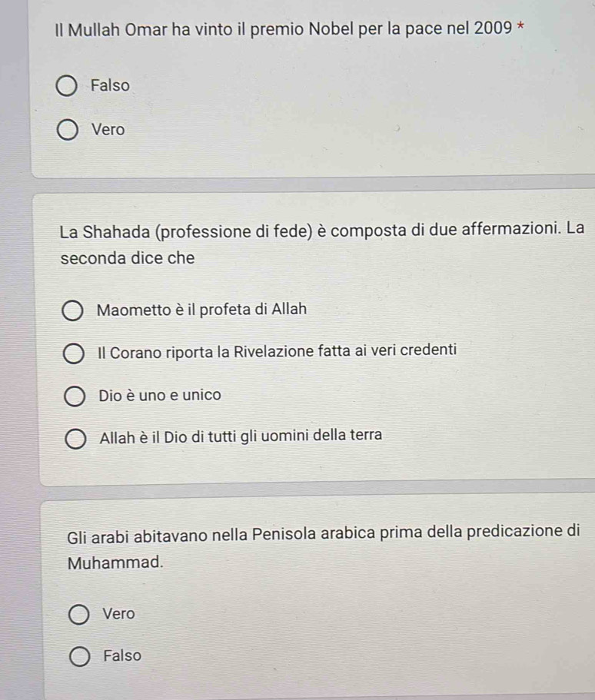
Task: Choose the 'Maometto è il profeta di Allah' radio
Action: 72,310
